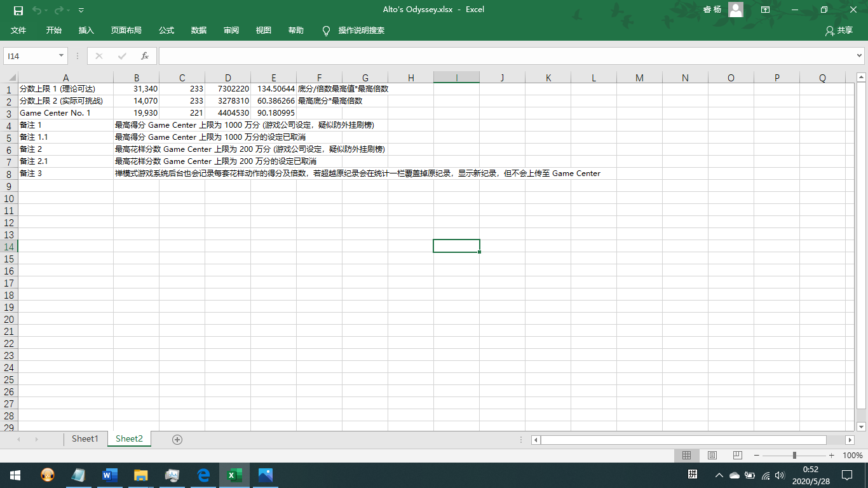This screenshot has width=868, height=488.
Task: Click the Select All corner triangle
Action: coord(10,78)
